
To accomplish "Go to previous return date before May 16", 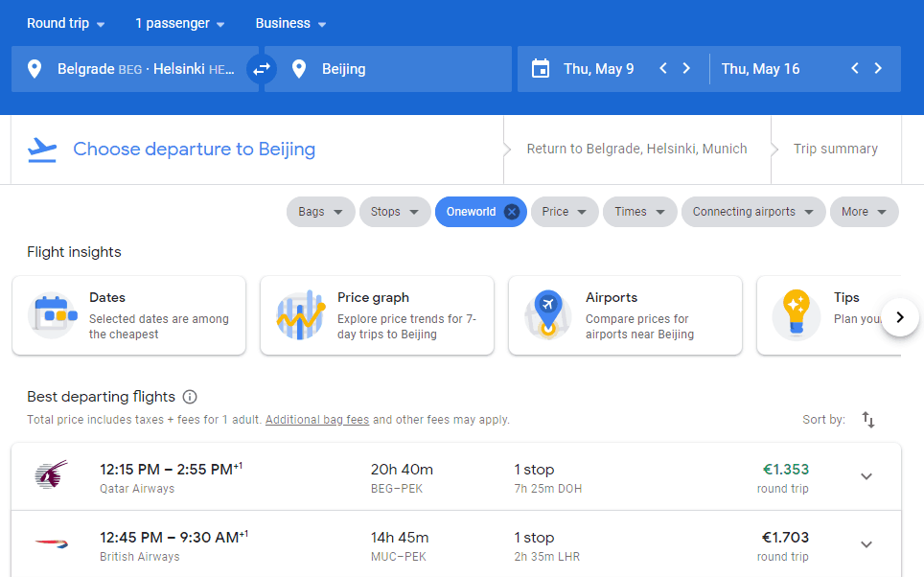I will point(854,69).
